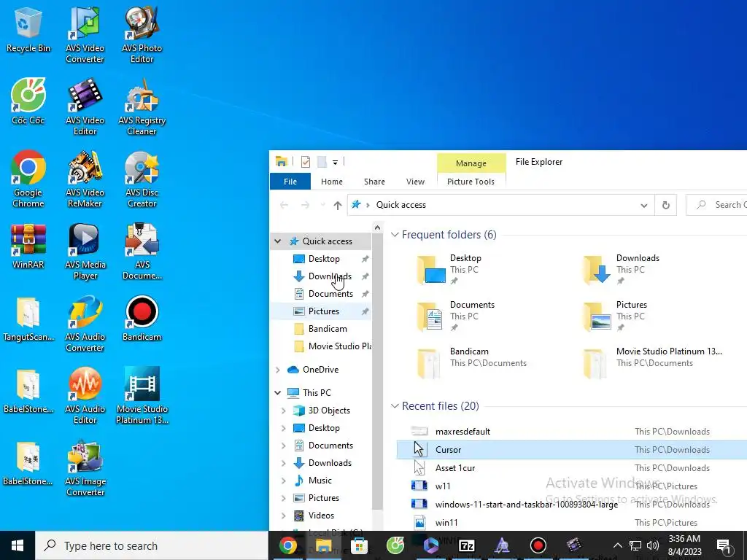747x560 pixels.
Task: Select AVS Image Converter desktop icon
Action: pos(85,469)
